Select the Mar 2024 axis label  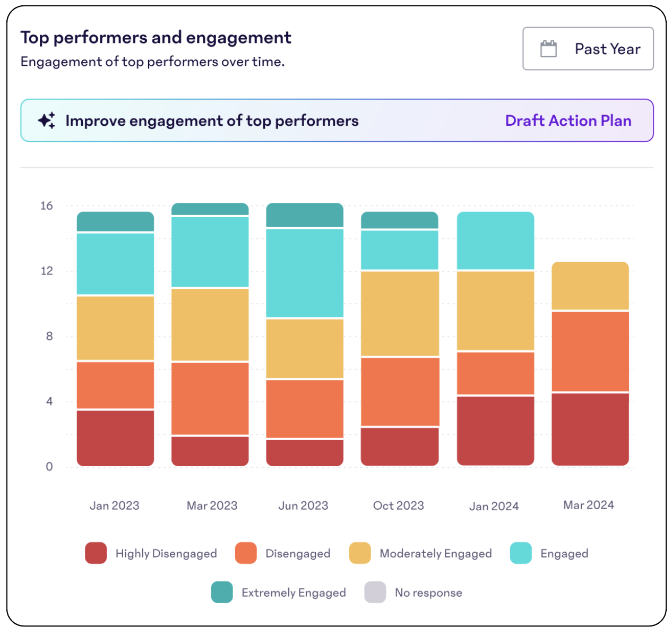pyautogui.click(x=588, y=505)
